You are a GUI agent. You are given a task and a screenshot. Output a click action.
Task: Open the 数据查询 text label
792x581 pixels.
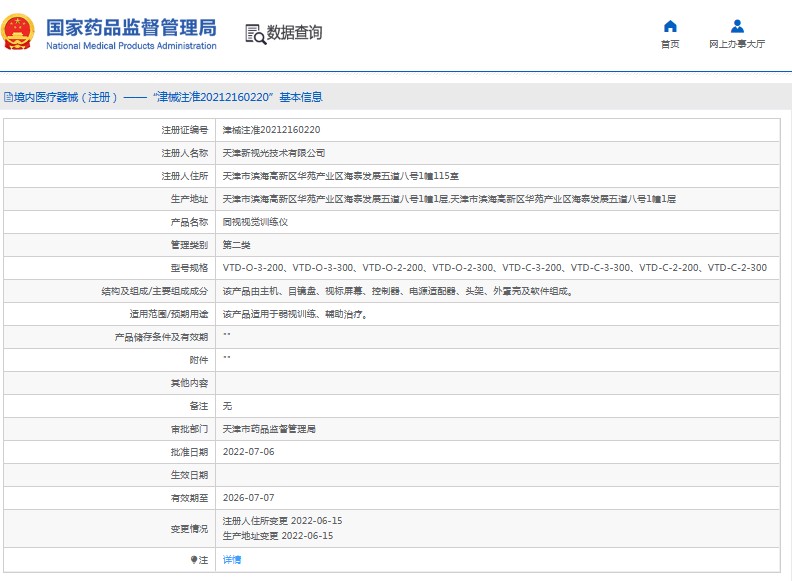[x=295, y=33]
